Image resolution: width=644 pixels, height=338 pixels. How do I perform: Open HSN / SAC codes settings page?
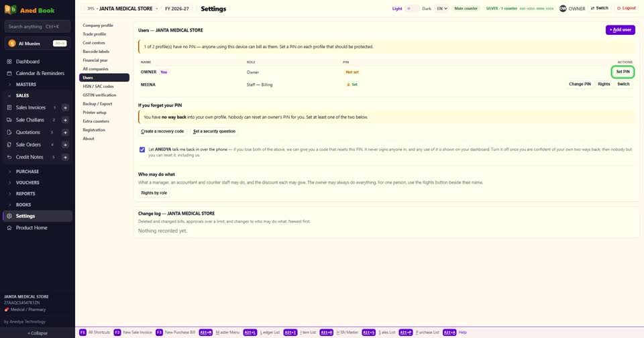pos(104,87)
